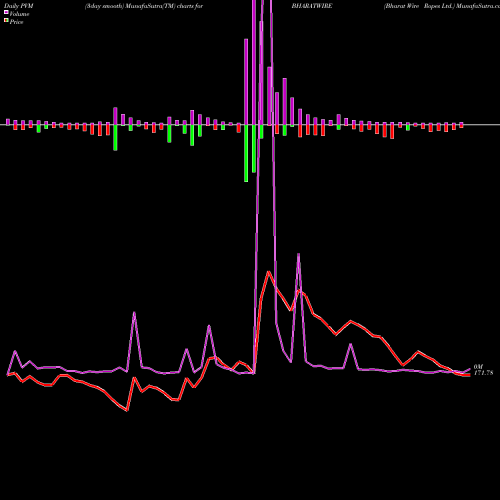Click the 'Volume' legend label
Image resolution: width=500 pixels, height=500 pixels.
click(19, 14)
